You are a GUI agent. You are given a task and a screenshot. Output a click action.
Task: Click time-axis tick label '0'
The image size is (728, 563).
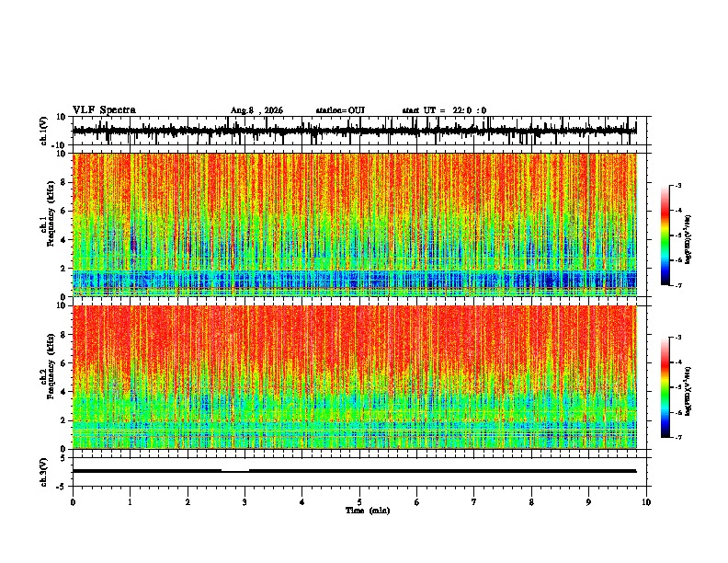pyautogui.click(x=73, y=502)
